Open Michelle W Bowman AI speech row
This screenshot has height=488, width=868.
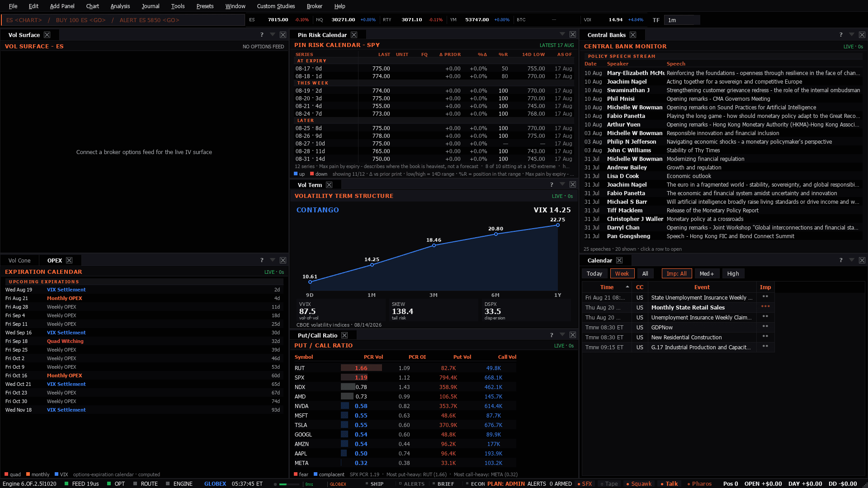point(722,107)
